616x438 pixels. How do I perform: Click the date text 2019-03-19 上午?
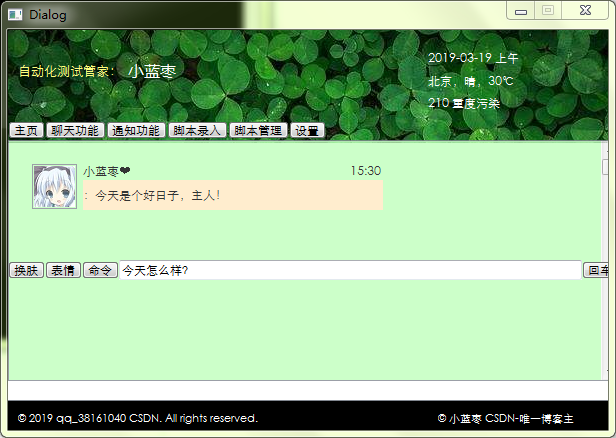pyautogui.click(x=473, y=58)
